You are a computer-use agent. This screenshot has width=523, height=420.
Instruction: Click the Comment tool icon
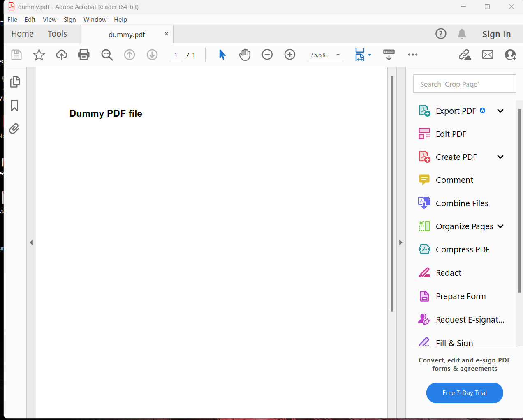click(x=424, y=180)
